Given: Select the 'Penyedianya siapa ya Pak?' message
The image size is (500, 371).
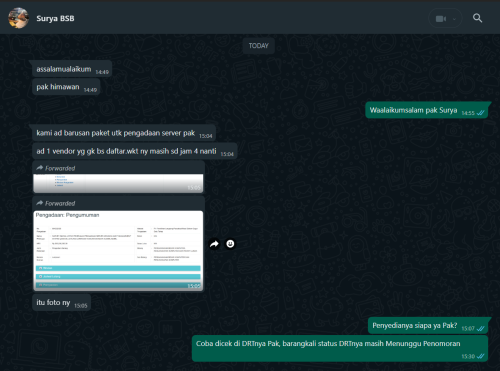Looking at the screenshot, I should [428, 326].
